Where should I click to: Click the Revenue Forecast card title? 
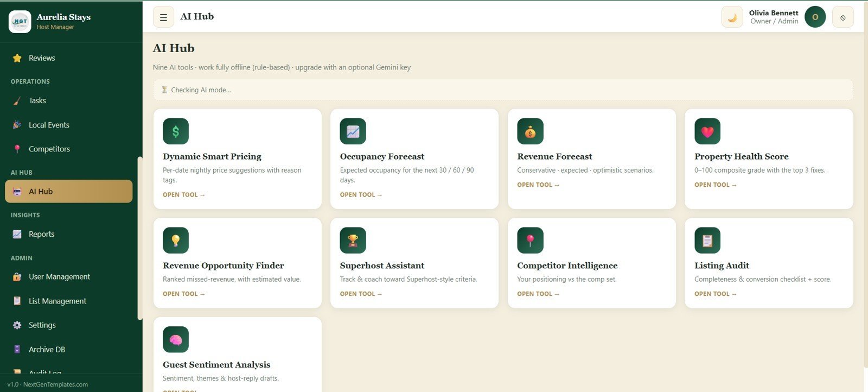click(554, 156)
